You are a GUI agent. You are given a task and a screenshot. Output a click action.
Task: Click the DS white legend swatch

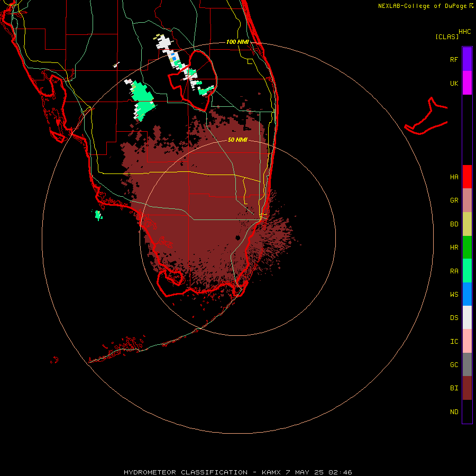coord(467,317)
